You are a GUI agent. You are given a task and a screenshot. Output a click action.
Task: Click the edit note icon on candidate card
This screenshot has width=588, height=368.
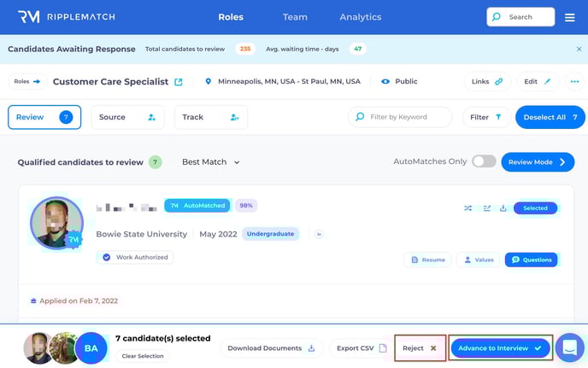point(486,207)
